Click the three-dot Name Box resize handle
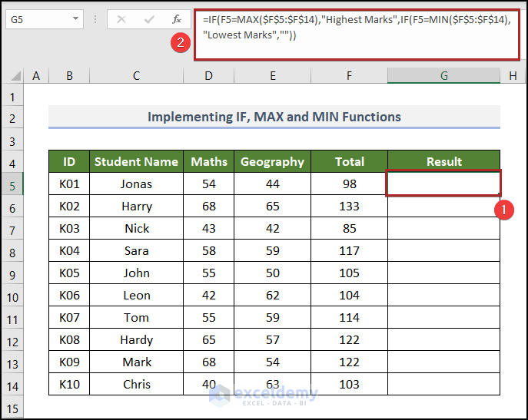This screenshot has height=420, width=528. (x=97, y=19)
